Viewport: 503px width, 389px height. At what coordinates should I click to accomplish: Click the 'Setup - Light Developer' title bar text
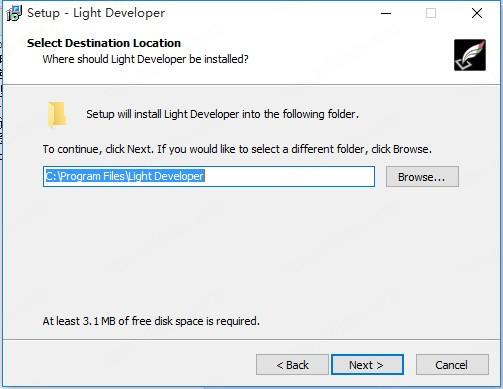(x=96, y=13)
